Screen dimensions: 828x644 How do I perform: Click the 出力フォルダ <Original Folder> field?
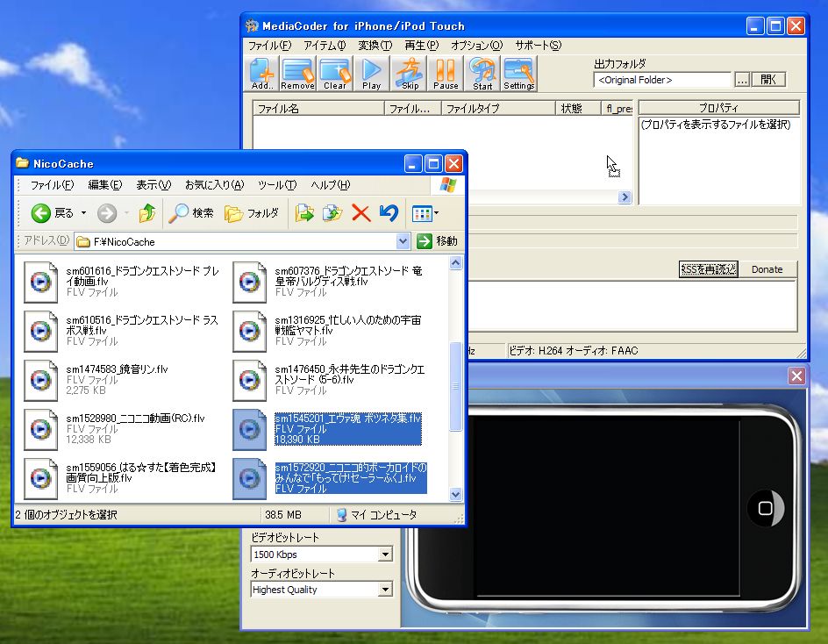click(x=662, y=80)
